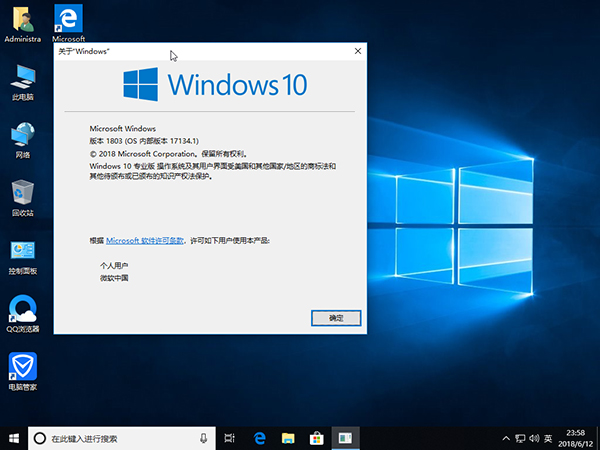Open the volume tray icon

534,439
